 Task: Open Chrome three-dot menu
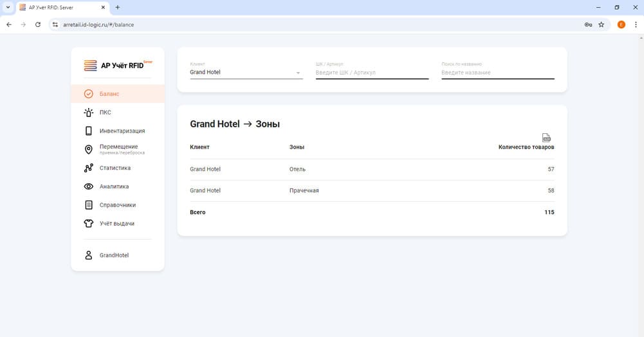tap(636, 24)
